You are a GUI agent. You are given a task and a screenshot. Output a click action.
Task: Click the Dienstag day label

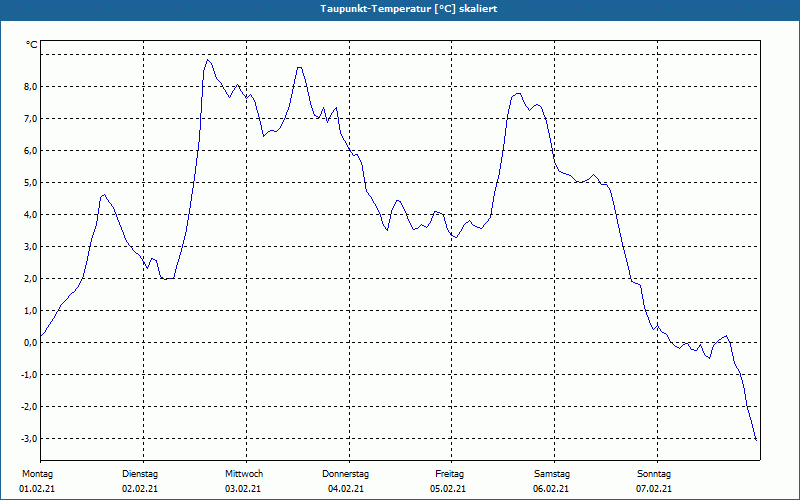click(140, 474)
